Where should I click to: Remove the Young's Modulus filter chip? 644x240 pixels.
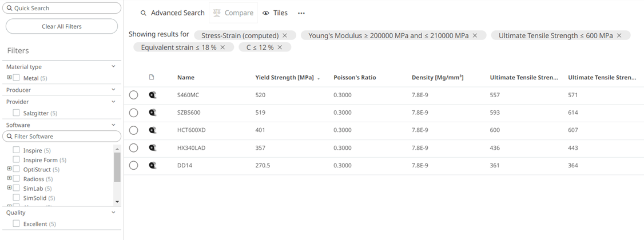pyautogui.click(x=475, y=35)
